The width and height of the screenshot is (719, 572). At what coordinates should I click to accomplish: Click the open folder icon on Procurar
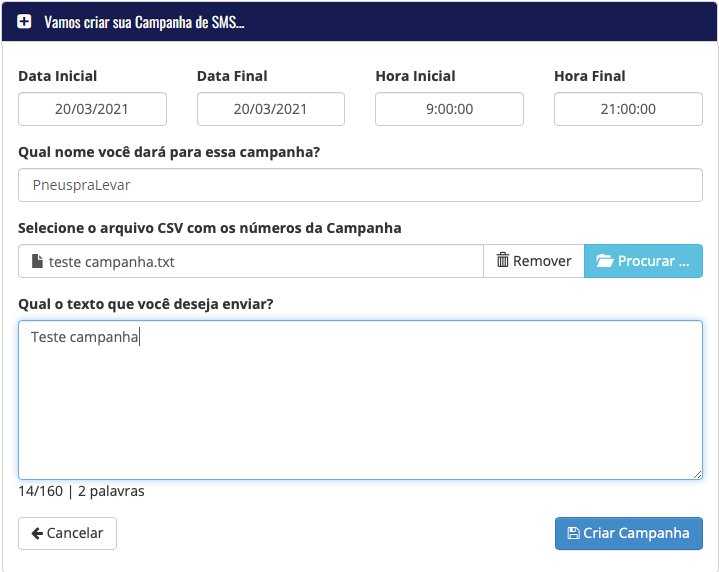604,261
